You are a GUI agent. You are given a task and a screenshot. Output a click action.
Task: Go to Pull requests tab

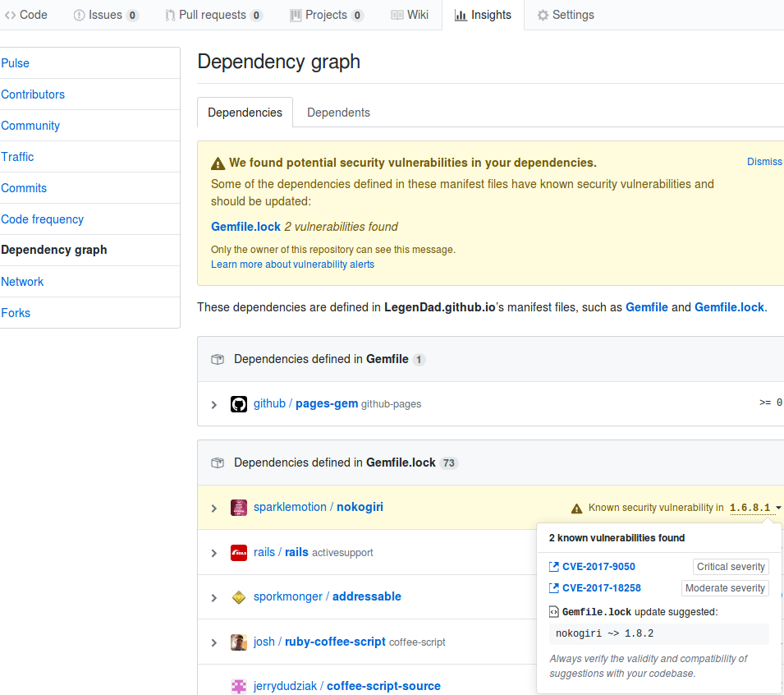[x=213, y=15]
